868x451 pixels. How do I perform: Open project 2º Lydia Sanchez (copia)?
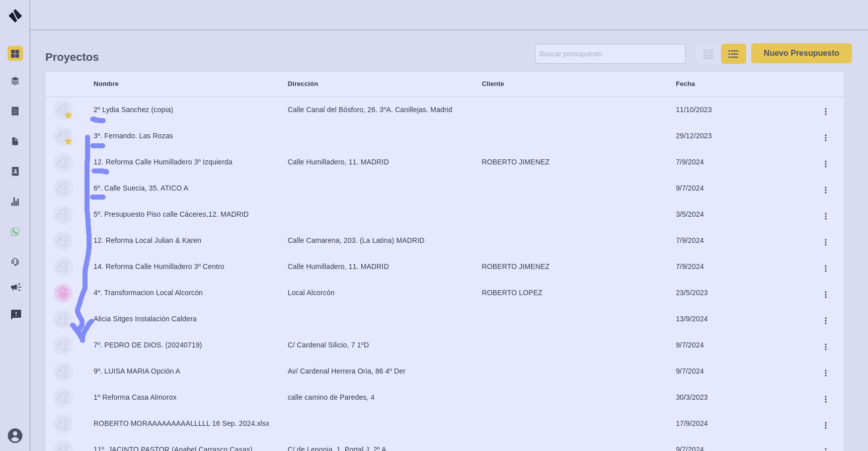tap(133, 110)
